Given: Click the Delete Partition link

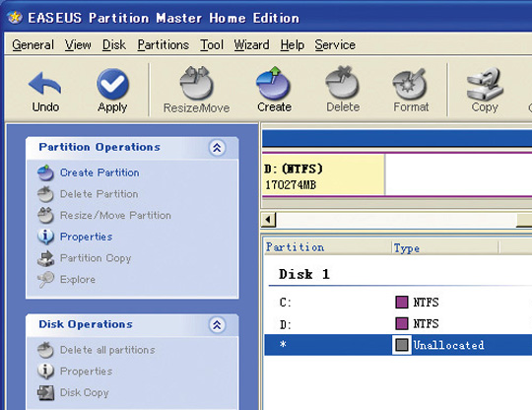Looking at the screenshot, I should (x=100, y=194).
